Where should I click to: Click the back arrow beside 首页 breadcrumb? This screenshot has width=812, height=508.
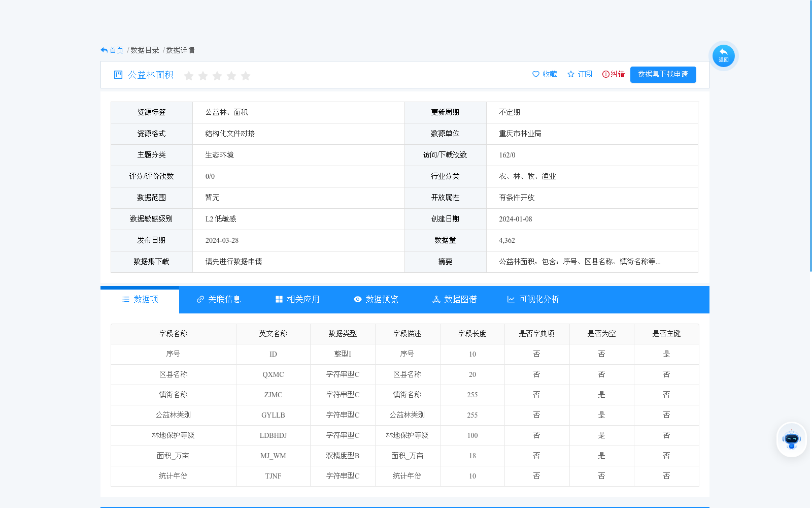(104, 49)
